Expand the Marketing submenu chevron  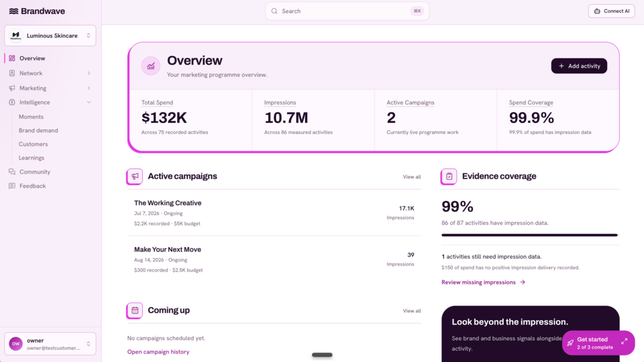[89, 88]
